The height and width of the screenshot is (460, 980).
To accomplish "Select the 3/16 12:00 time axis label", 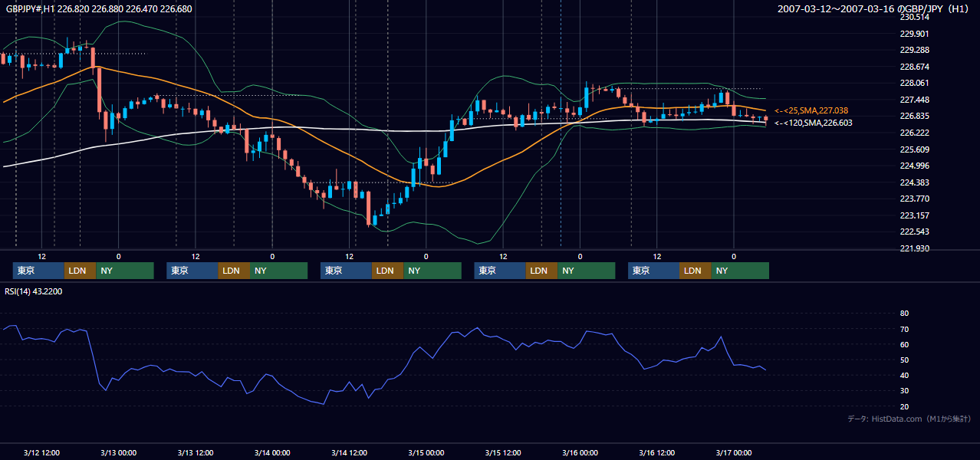I will coord(656,452).
